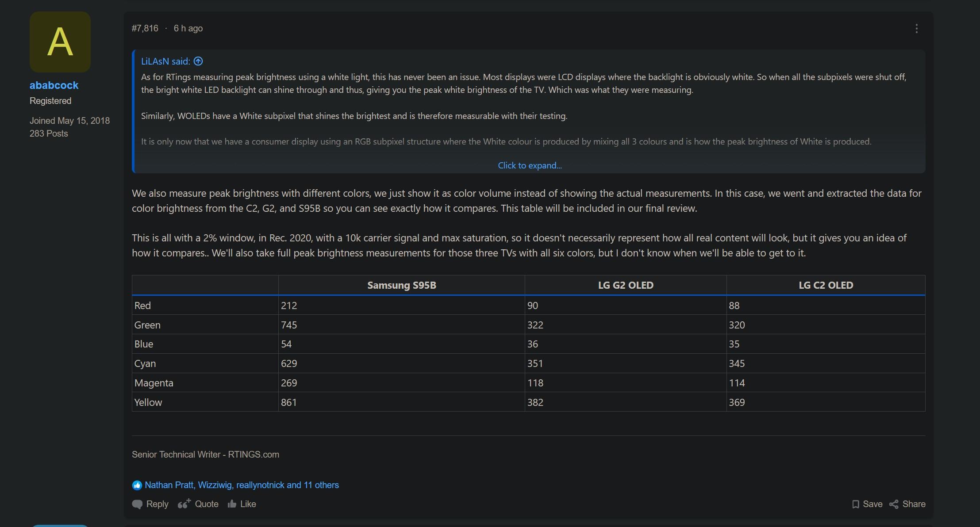Jump to LiLAsN's original post arrow icon
The height and width of the screenshot is (527, 980).
pyautogui.click(x=198, y=61)
